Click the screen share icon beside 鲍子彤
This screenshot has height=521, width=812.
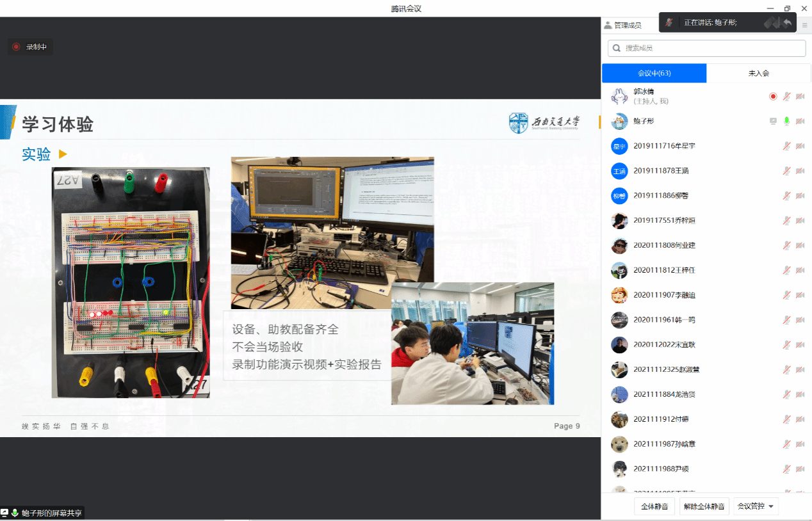773,121
